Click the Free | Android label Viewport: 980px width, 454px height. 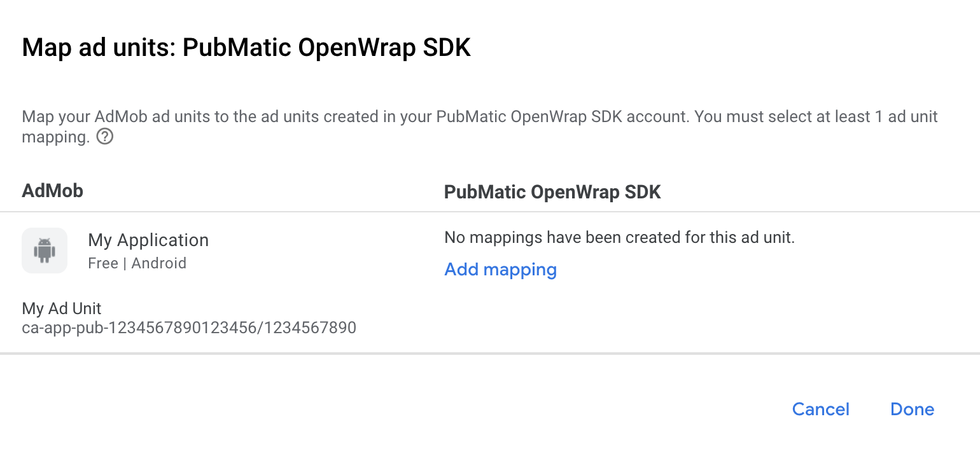pyautogui.click(x=137, y=263)
